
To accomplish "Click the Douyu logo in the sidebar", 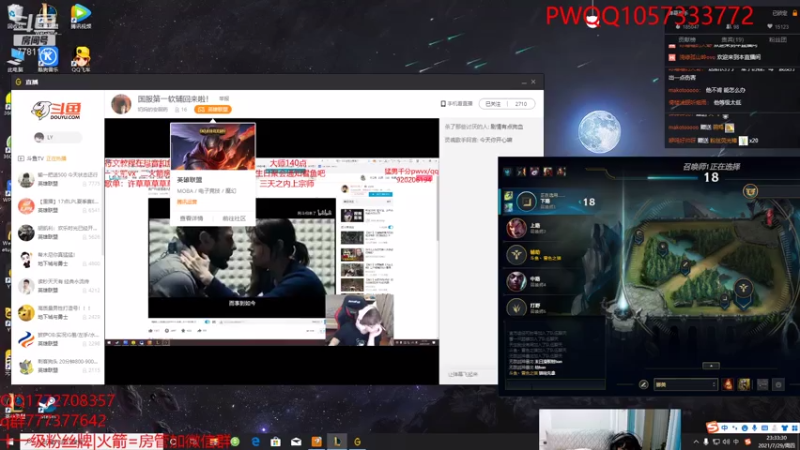I will (x=56, y=110).
